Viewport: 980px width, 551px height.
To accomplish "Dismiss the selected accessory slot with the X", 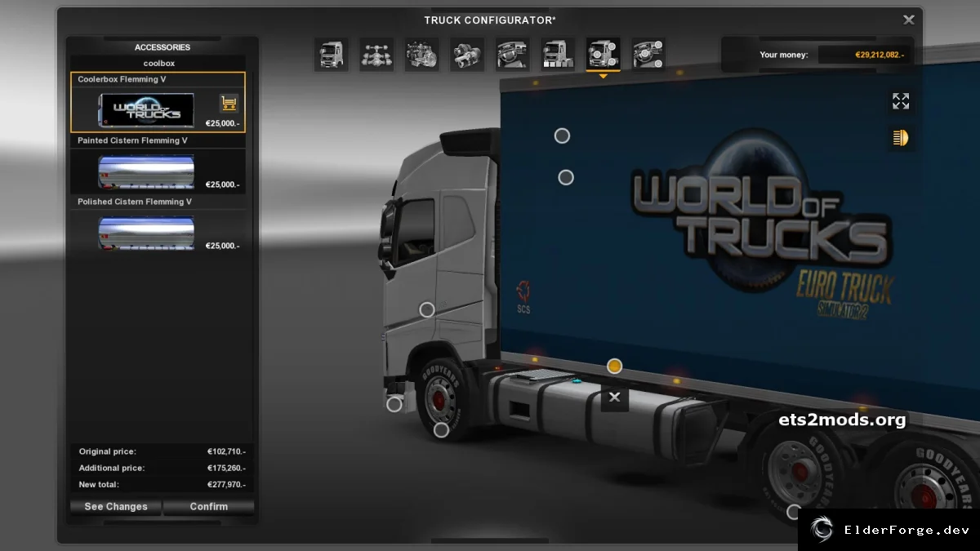I will [615, 398].
